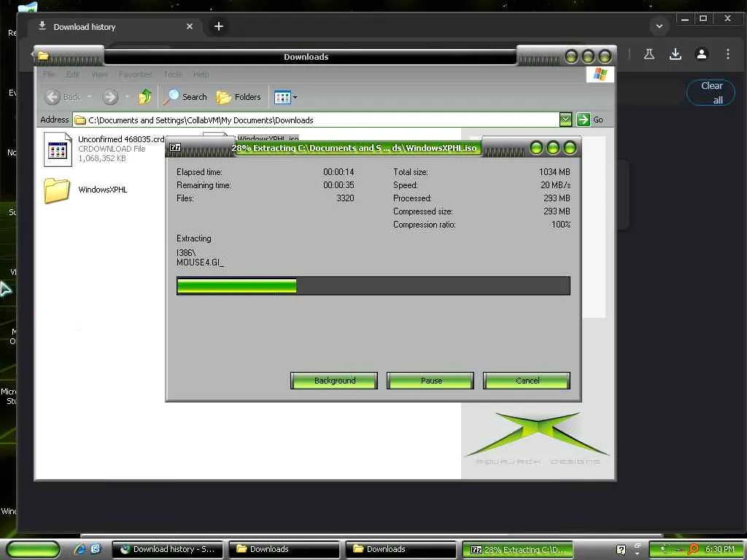
Task: Click the Forward arrow in Downloads window
Action: 110,97
